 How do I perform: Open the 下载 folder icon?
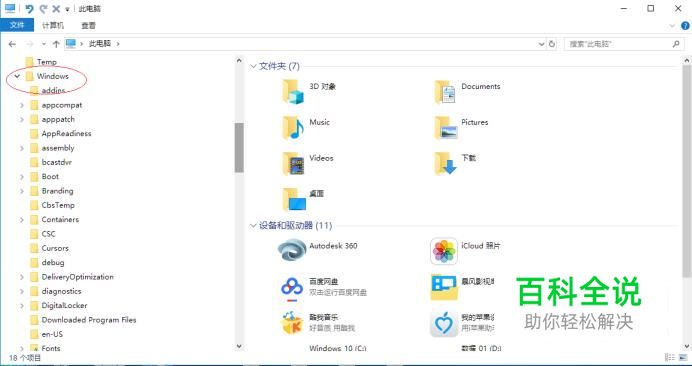click(445, 163)
